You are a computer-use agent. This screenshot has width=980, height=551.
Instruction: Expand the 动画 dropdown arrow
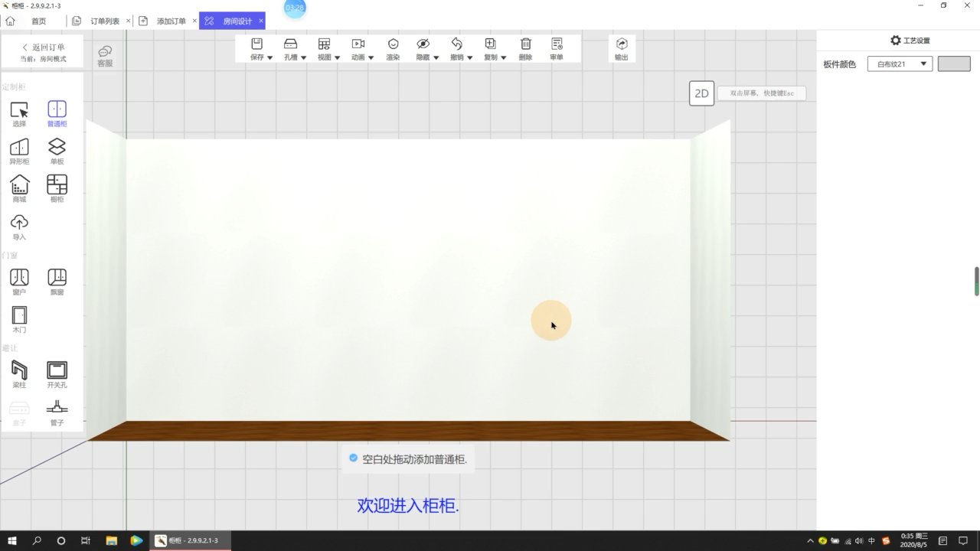click(371, 57)
